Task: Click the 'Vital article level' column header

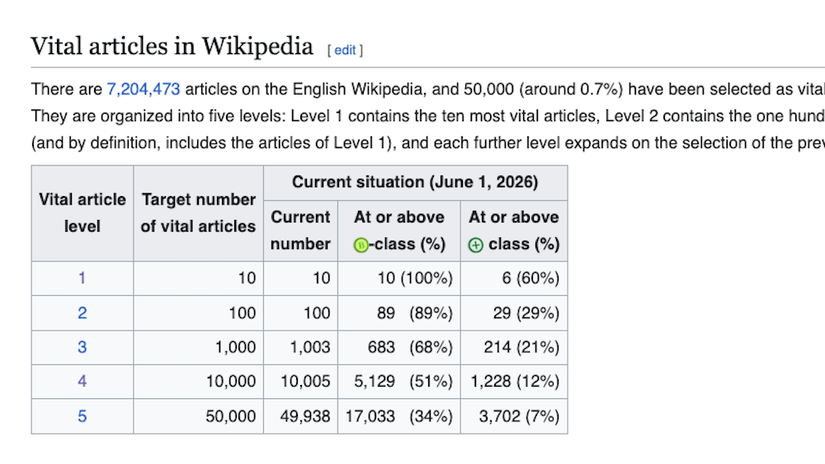Action: point(82,213)
